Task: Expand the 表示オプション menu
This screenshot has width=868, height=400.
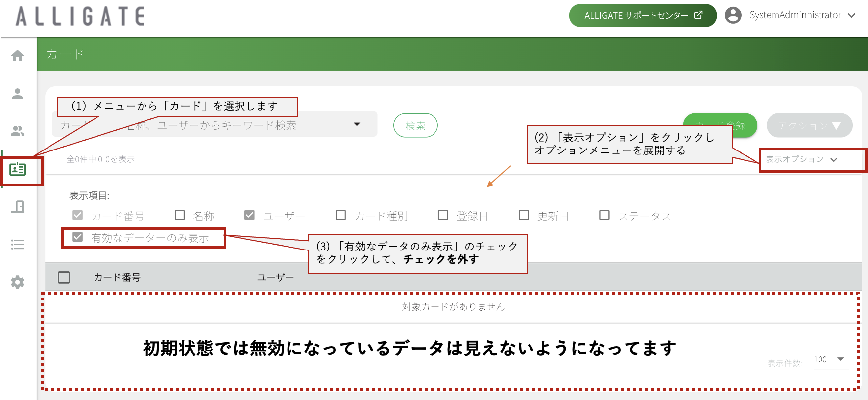Action: point(802,159)
